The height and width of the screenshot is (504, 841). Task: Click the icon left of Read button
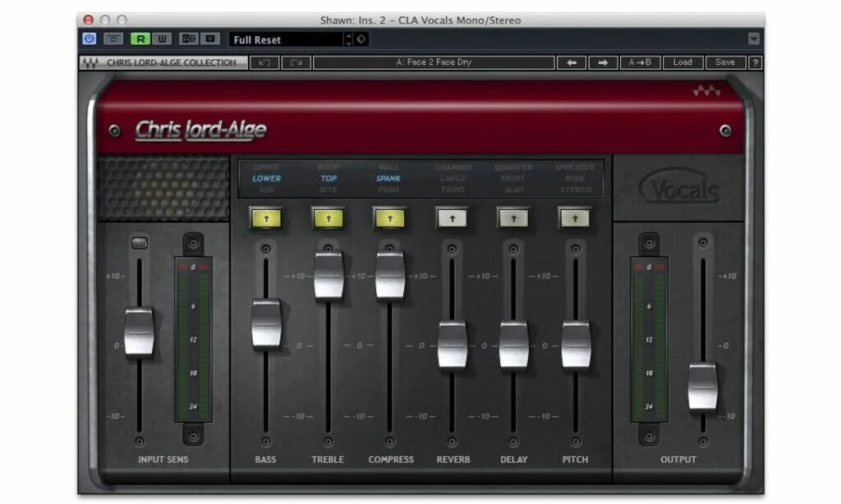pos(113,39)
